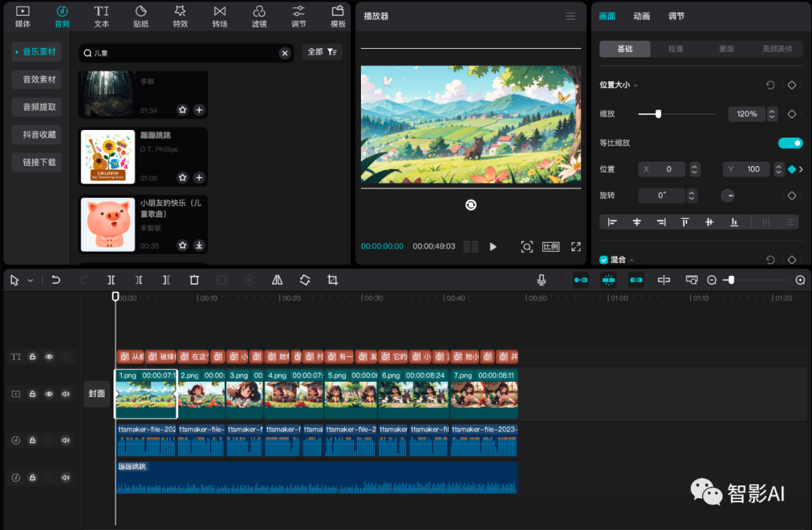Switch to the 动画 tab in the right panel

click(641, 15)
